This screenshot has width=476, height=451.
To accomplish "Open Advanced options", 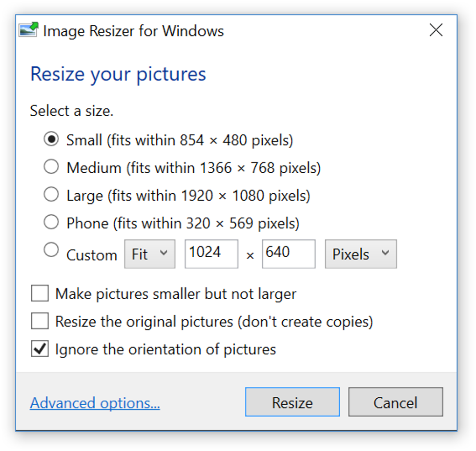I will 94,402.
